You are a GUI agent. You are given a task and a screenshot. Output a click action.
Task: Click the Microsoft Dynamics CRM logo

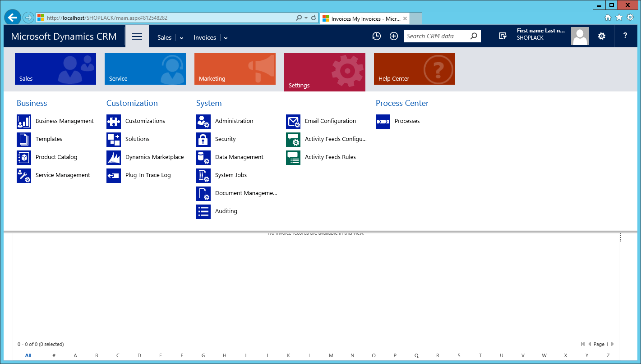tap(64, 36)
